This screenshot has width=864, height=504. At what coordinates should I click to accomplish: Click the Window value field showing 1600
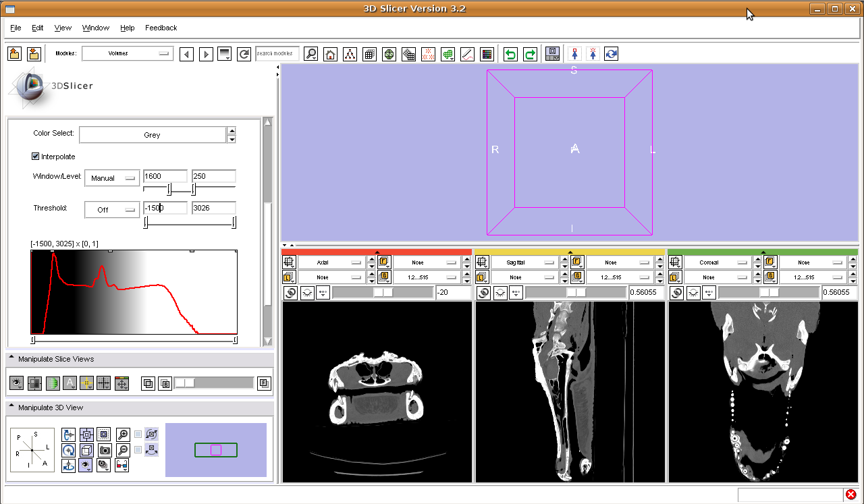[165, 177]
